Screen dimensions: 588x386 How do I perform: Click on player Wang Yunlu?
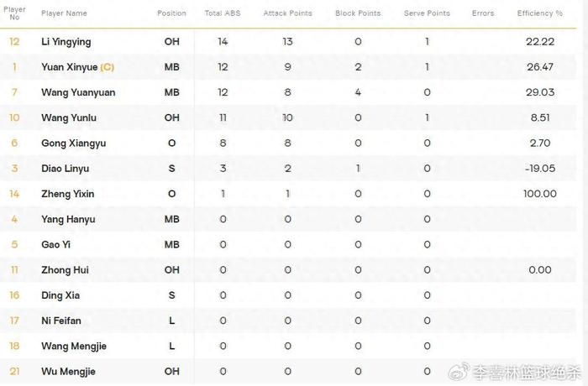click(x=70, y=118)
